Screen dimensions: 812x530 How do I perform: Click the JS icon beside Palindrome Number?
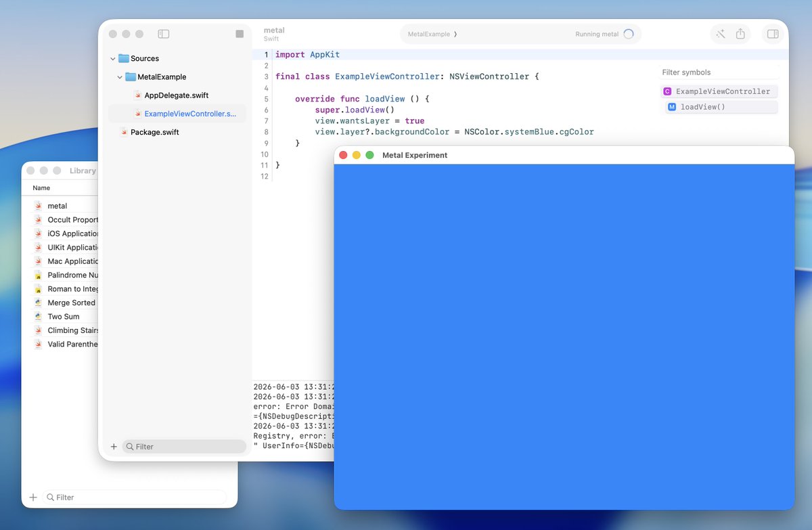(39, 275)
